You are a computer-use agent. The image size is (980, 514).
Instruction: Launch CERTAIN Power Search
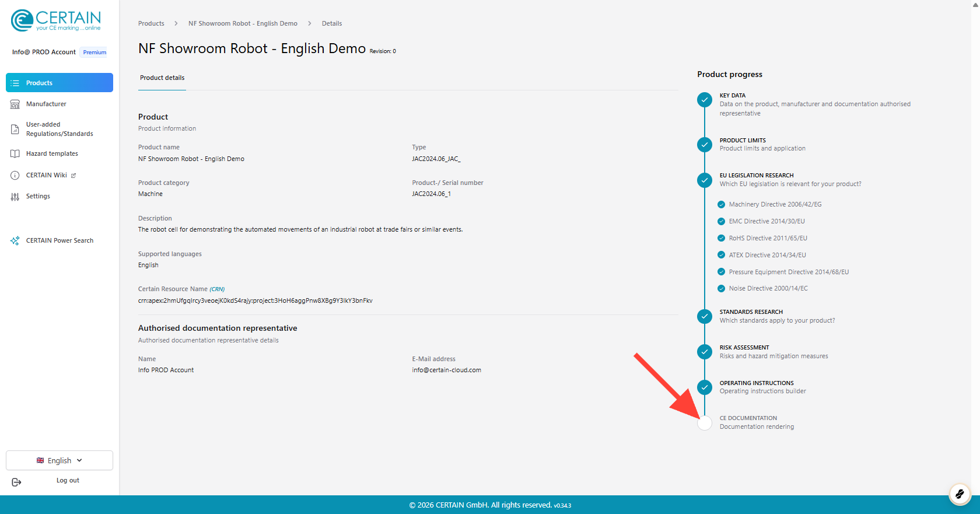click(60, 240)
